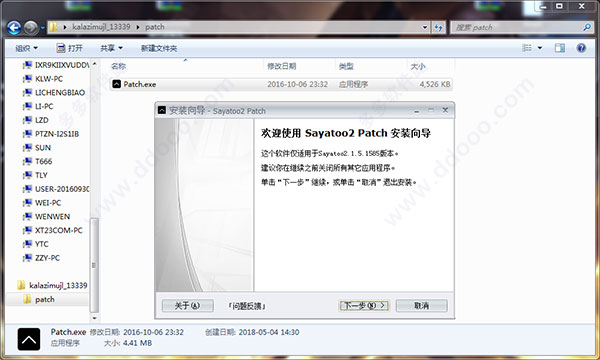Select patch folder in navigation tree
Image resolution: width=600 pixels, height=360 pixels.
pyautogui.click(x=39, y=300)
